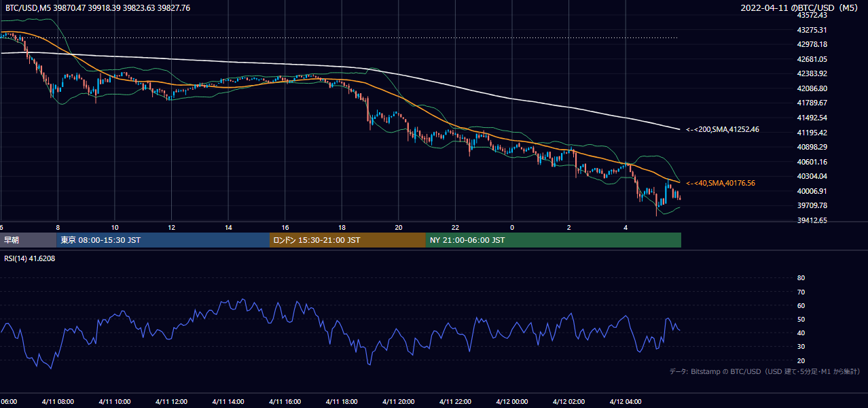Click RSI scale level 30

801,347
